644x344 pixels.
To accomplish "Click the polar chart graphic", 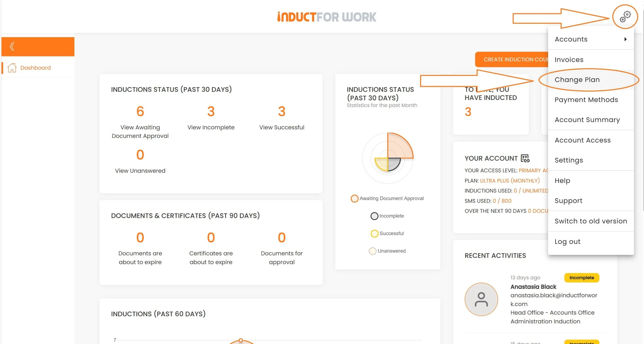I will coord(388,158).
